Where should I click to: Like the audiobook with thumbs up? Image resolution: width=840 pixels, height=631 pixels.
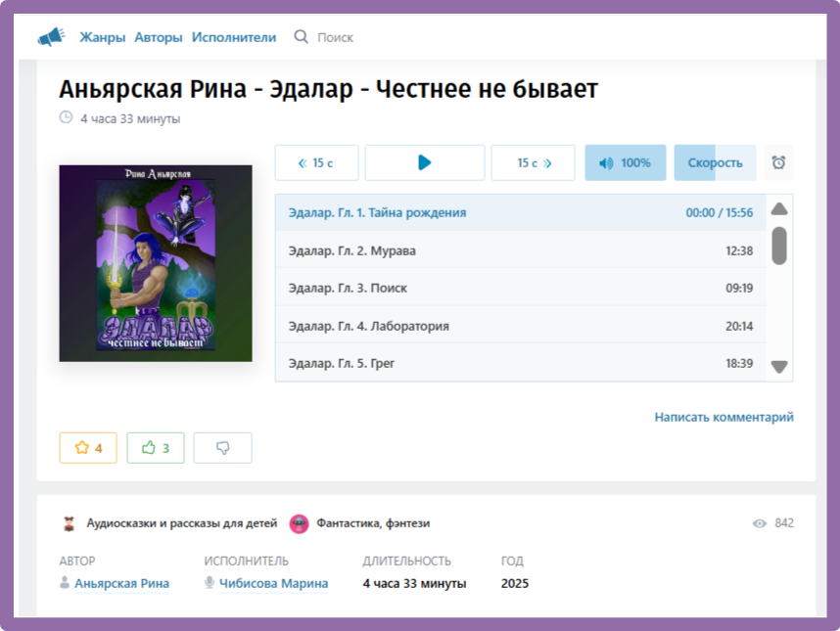(156, 448)
